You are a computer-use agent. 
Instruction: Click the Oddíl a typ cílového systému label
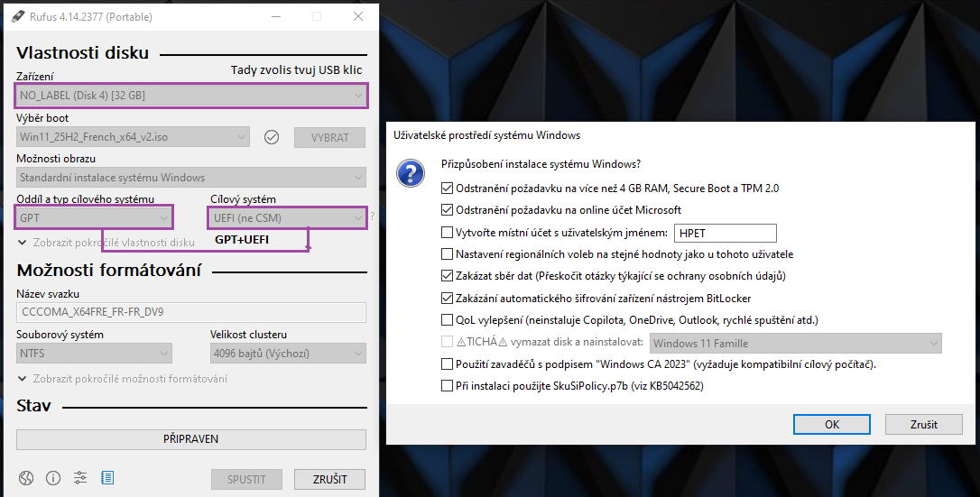[x=85, y=199]
